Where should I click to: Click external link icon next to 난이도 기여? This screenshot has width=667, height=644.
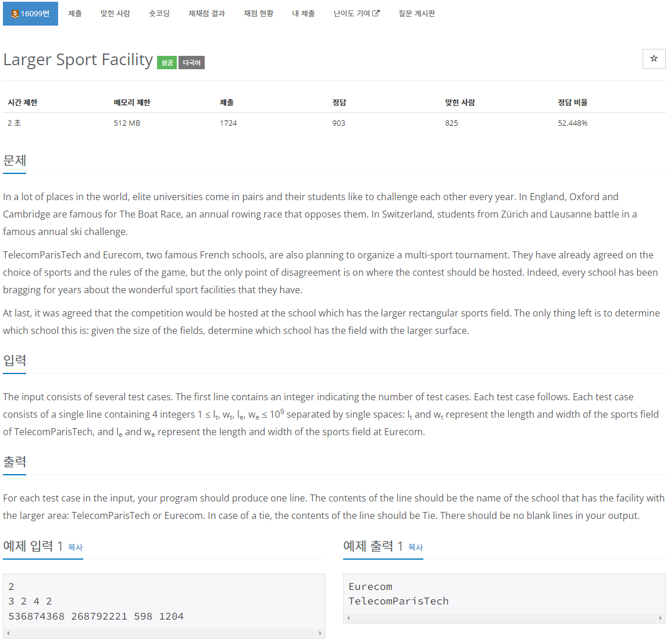click(x=376, y=13)
